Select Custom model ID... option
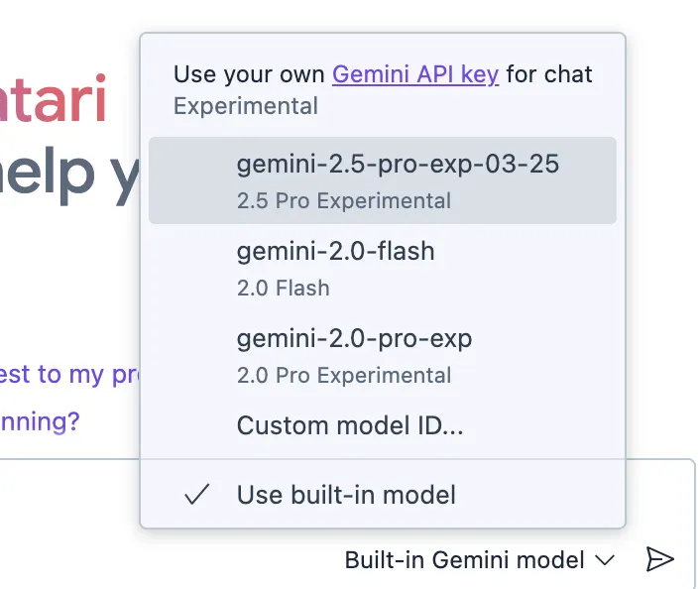Image resolution: width=700 pixels, height=589 pixels. point(350,426)
